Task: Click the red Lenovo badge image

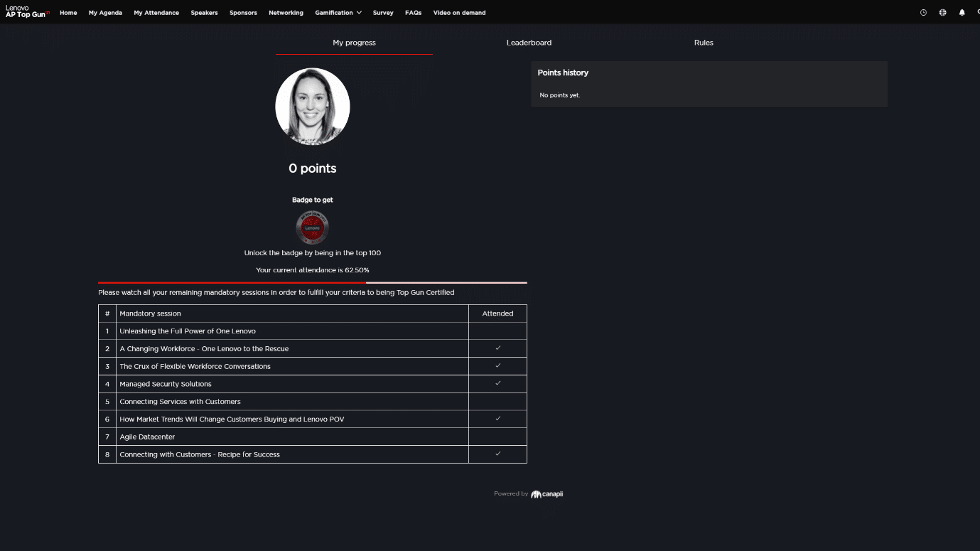Action: click(312, 228)
